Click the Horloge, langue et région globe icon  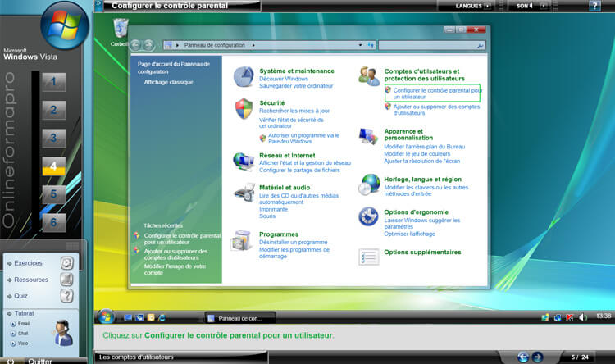click(x=369, y=184)
